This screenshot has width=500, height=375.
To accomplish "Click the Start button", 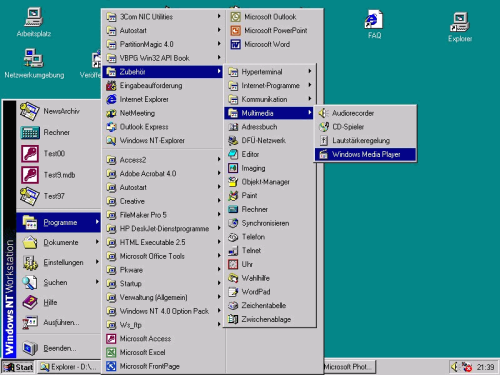I will tap(18, 367).
